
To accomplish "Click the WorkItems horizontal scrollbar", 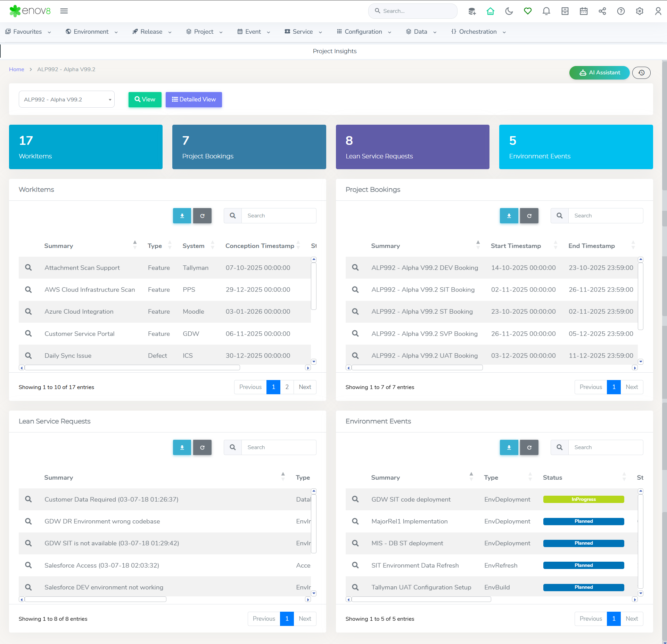I will 132,368.
